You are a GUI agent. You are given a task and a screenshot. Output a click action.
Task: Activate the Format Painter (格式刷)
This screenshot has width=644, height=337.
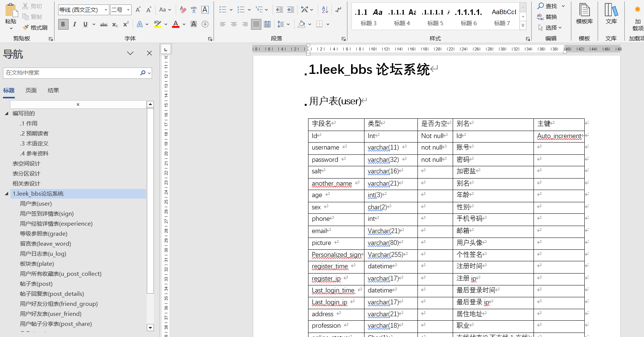coord(34,27)
